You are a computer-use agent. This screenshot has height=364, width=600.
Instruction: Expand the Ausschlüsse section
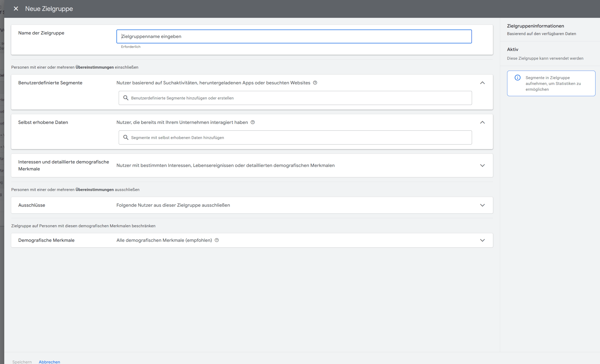pyautogui.click(x=483, y=205)
